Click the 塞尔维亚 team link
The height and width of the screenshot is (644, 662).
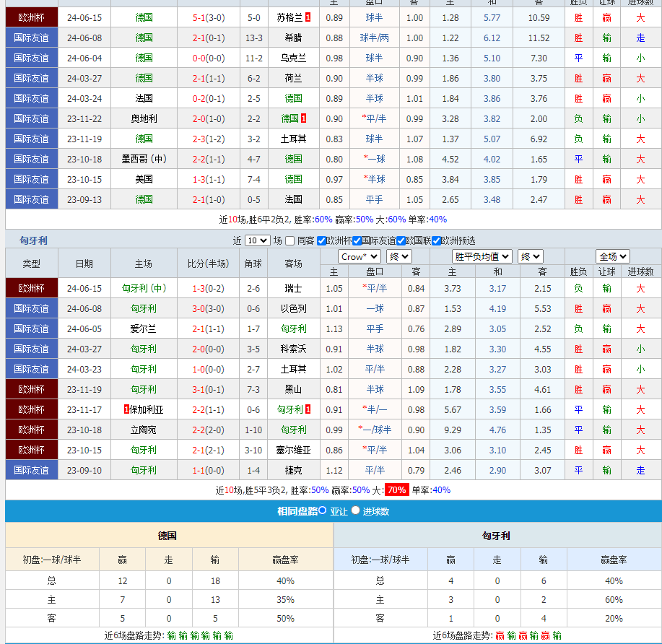click(x=293, y=450)
